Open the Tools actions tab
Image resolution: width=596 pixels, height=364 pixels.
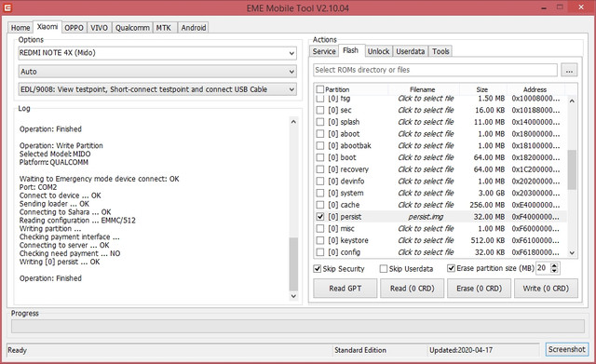(x=440, y=51)
